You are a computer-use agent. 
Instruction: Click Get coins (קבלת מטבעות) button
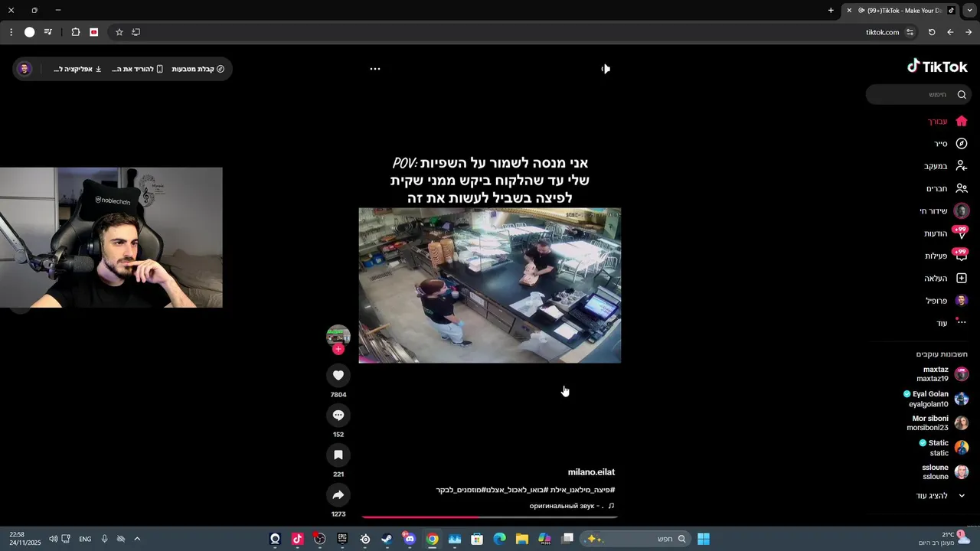[198, 69]
